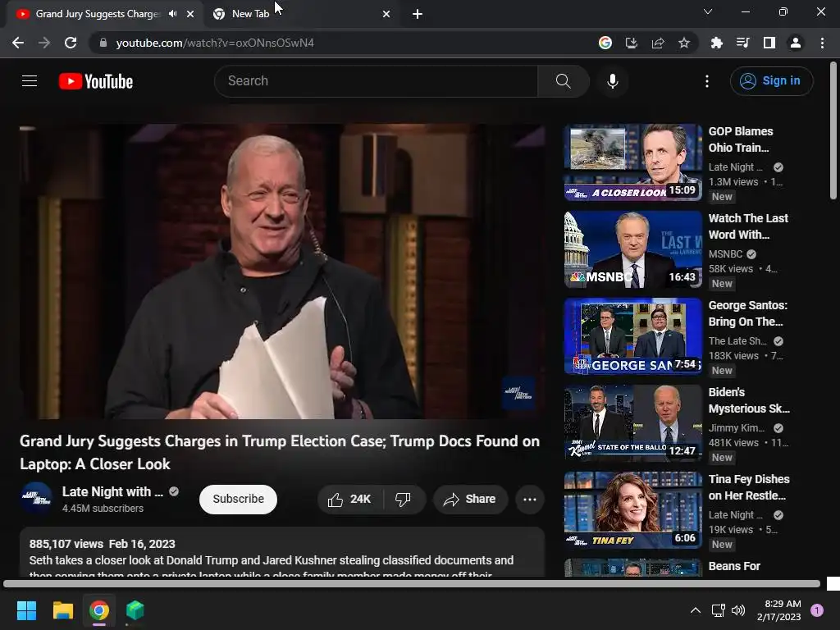View site info lock icon

[103, 43]
